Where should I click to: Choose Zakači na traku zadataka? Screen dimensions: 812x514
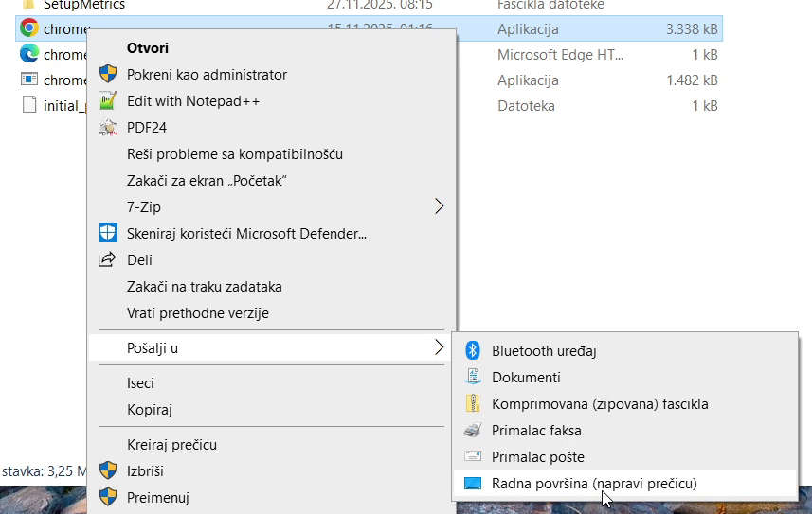pos(204,286)
